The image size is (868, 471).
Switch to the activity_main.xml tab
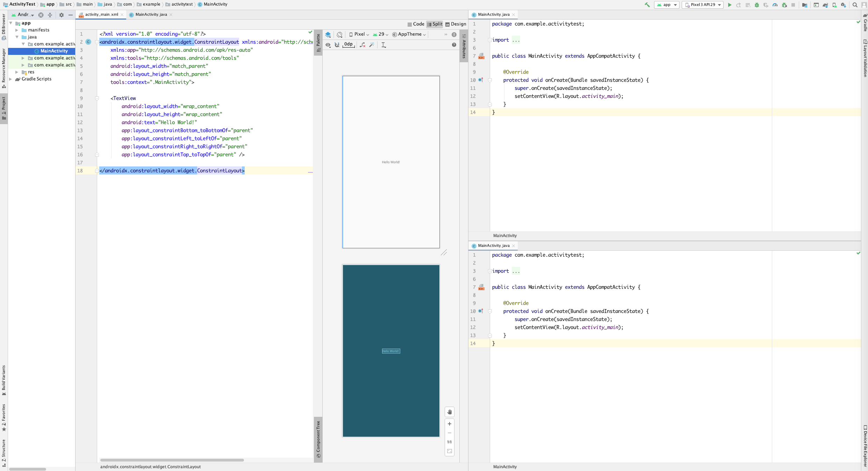pos(101,14)
